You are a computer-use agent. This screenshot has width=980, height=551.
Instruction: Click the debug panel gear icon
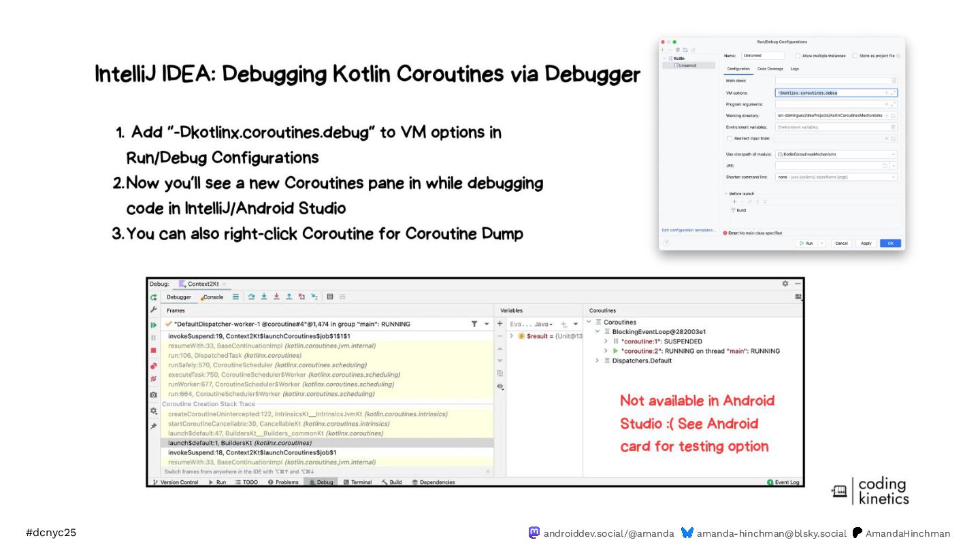click(x=785, y=284)
